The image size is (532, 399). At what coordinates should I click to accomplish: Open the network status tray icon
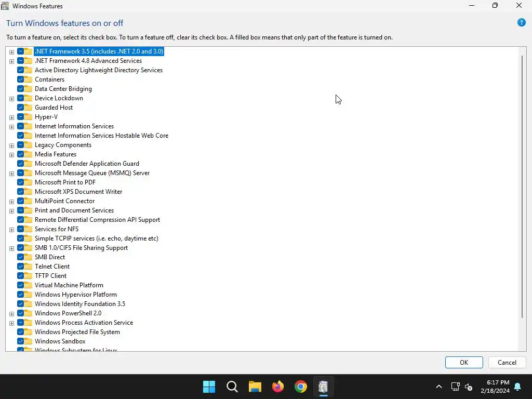point(455,387)
